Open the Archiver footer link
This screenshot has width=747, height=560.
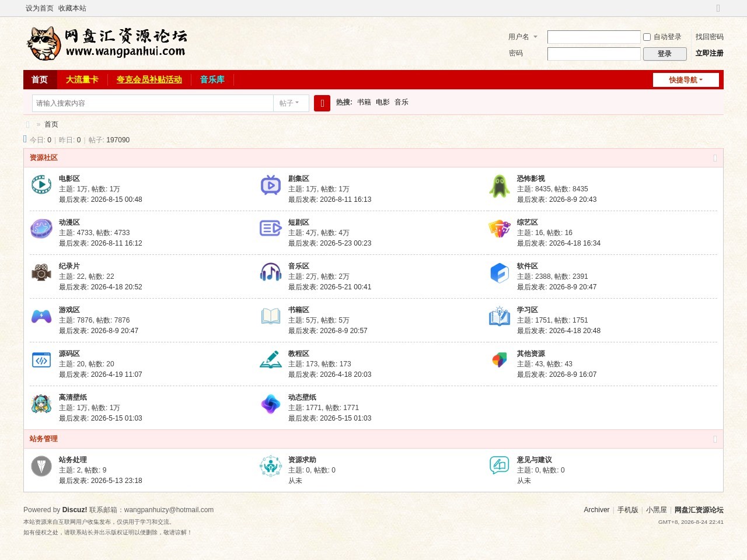[596, 510]
